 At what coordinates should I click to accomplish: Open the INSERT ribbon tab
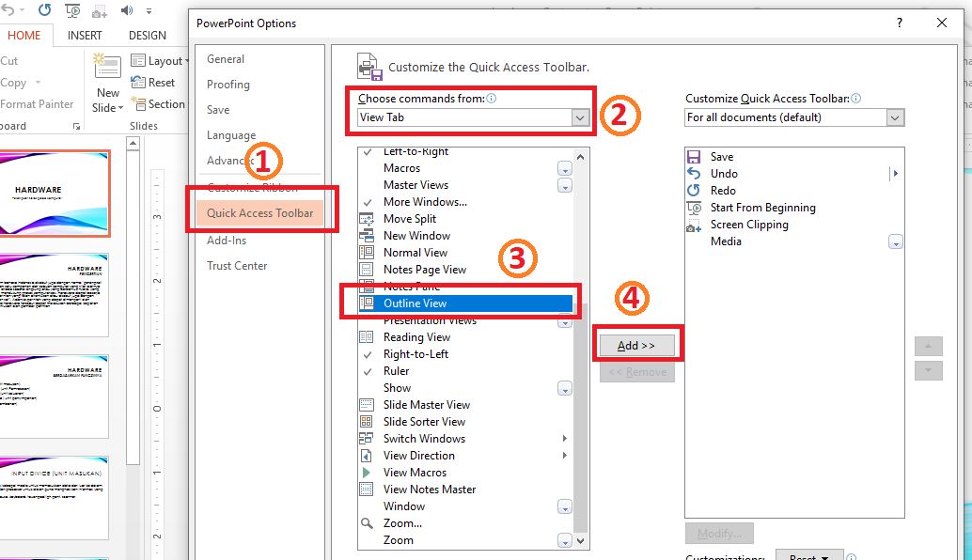(x=85, y=36)
